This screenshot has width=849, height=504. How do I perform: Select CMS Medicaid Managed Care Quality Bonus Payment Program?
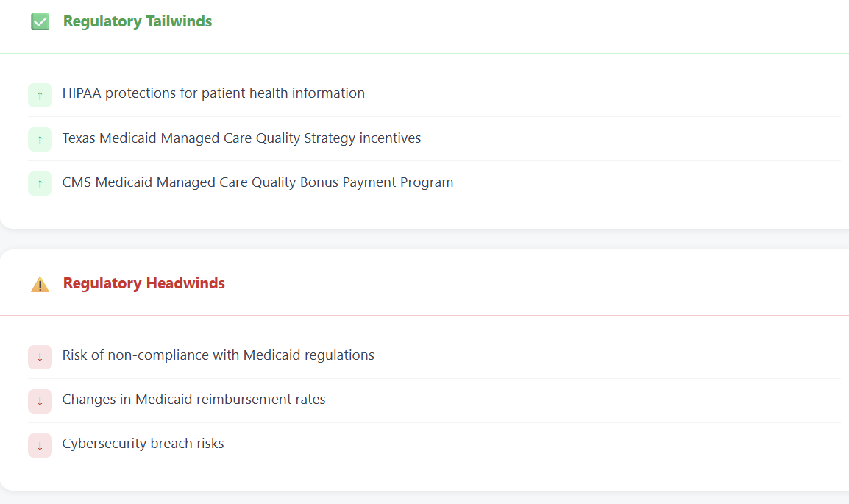(x=257, y=182)
